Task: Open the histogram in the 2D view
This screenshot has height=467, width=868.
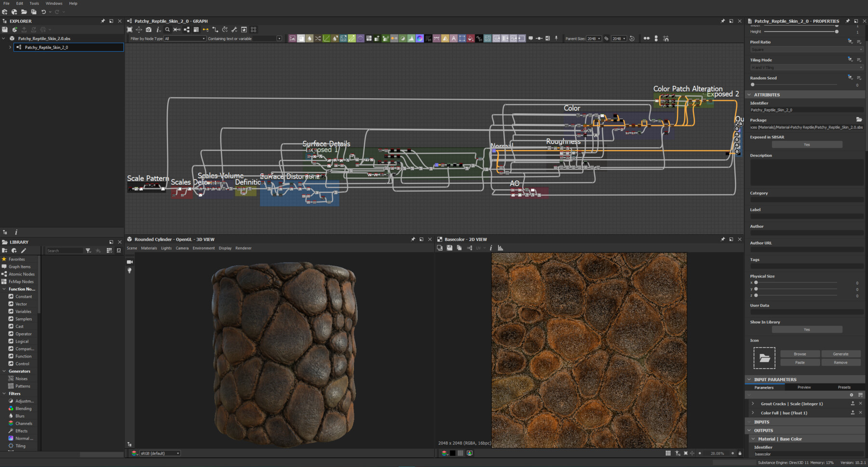Action: click(500, 247)
